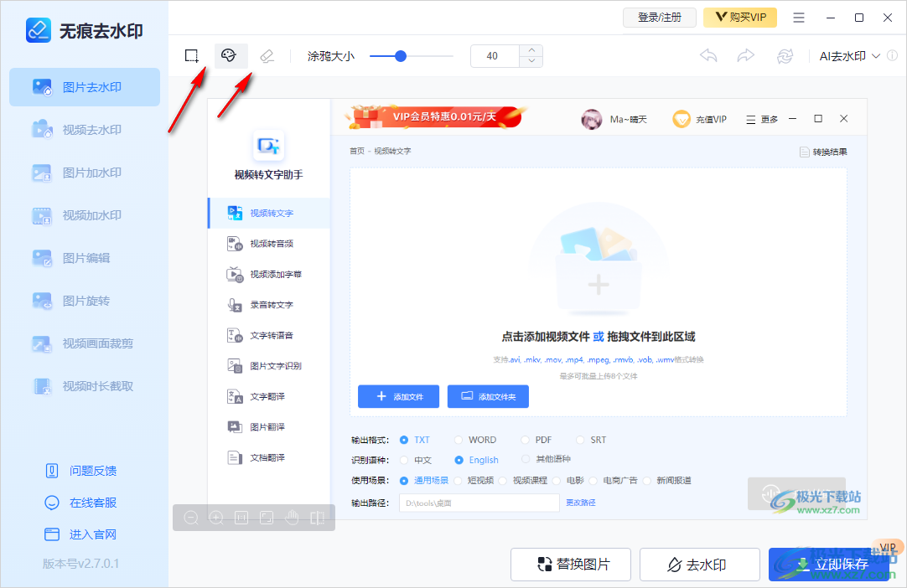907x588 pixels.
Task: Click the 视频添加字幕 icon in image
Action: [234, 274]
